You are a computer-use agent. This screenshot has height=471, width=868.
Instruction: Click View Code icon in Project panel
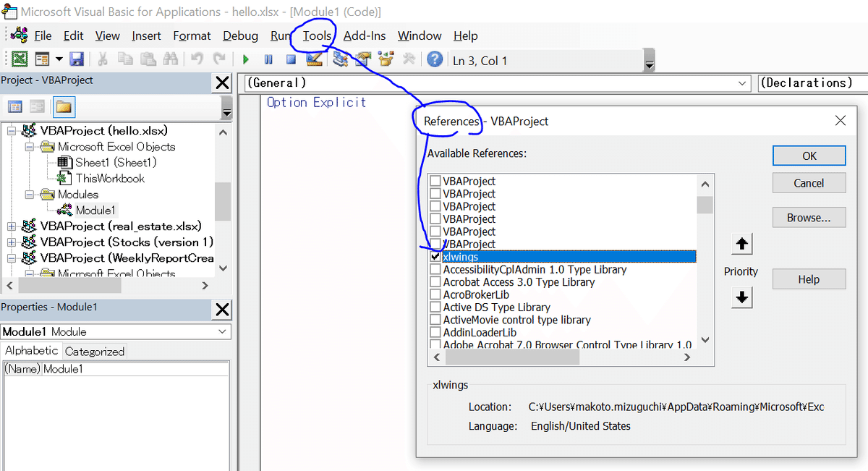pyautogui.click(x=15, y=107)
